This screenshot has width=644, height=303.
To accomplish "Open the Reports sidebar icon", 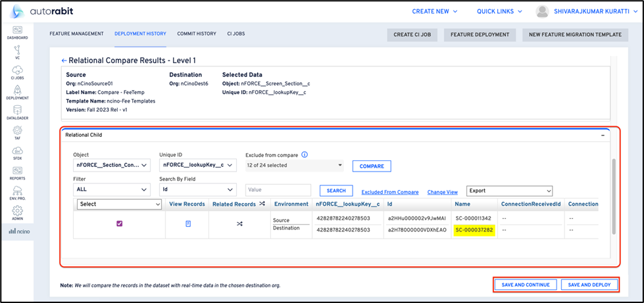I will click(x=17, y=172).
